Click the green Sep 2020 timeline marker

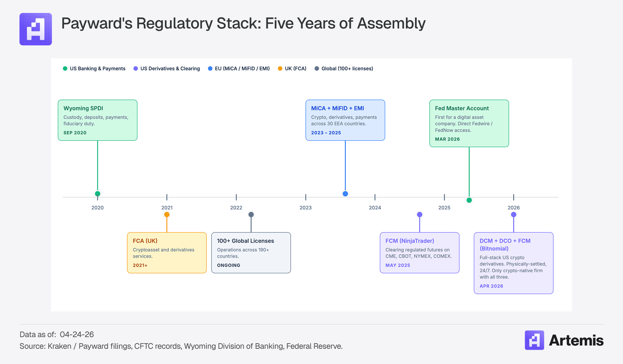[x=97, y=194]
